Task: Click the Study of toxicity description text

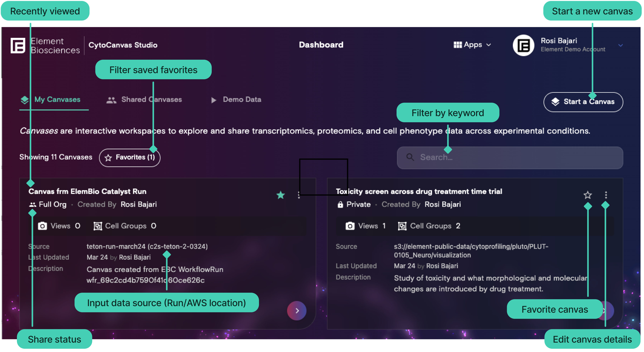Action: pyautogui.click(x=490, y=283)
